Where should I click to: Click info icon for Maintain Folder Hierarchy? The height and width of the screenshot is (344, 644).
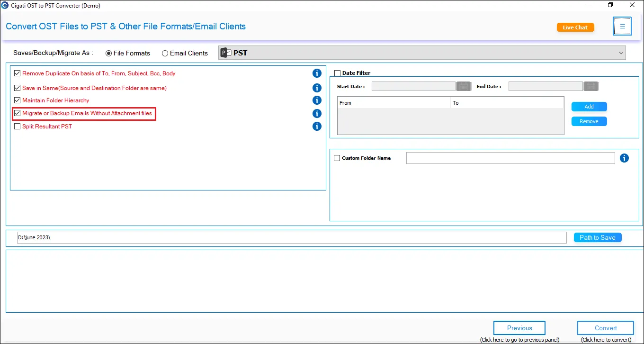(x=317, y=100)
